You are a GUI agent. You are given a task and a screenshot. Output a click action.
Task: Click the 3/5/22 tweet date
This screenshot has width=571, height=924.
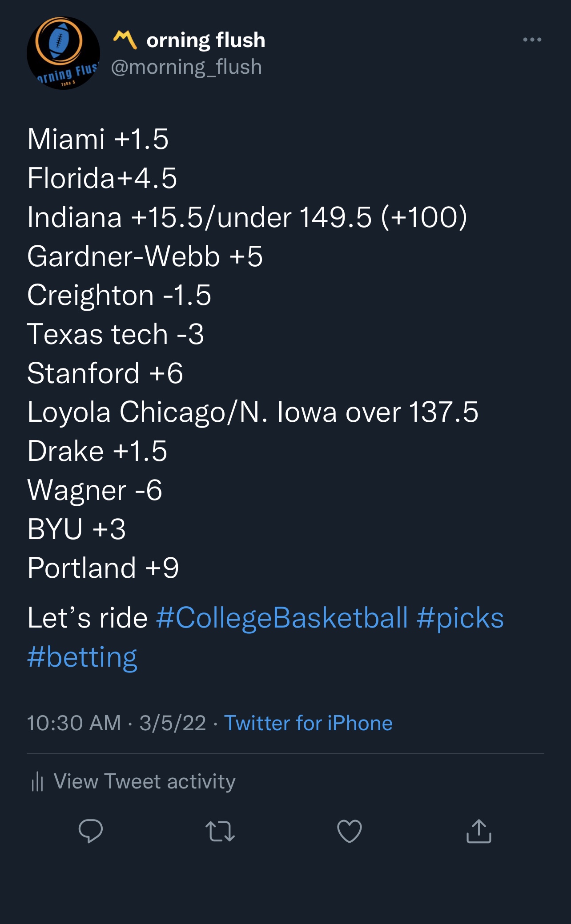(x=173, y=723)
